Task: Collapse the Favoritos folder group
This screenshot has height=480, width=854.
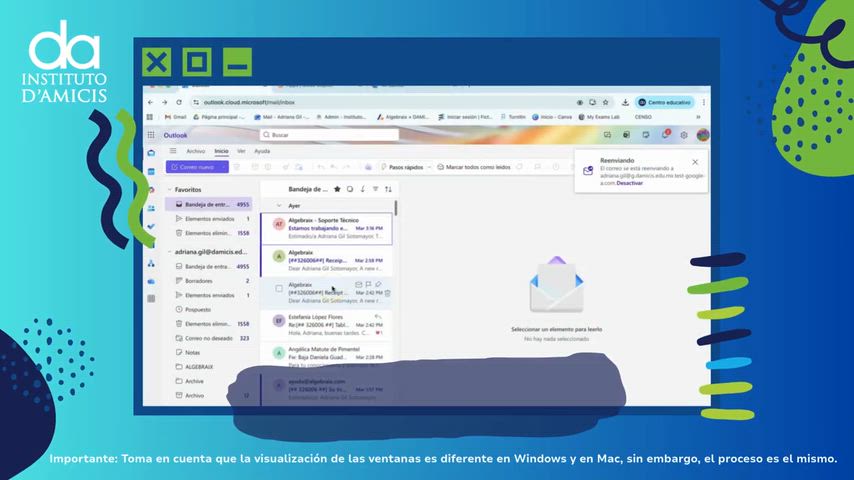Action: (169, 190)
